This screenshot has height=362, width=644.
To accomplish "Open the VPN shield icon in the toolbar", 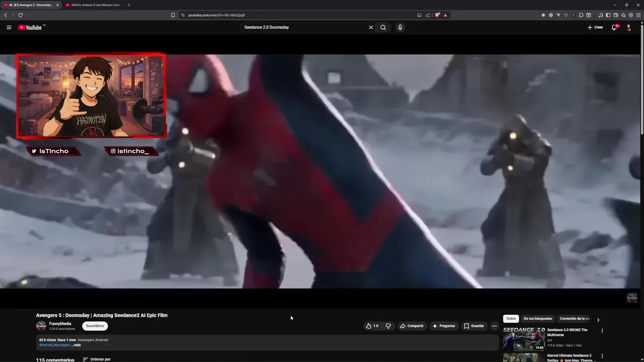I will [631, 15].
